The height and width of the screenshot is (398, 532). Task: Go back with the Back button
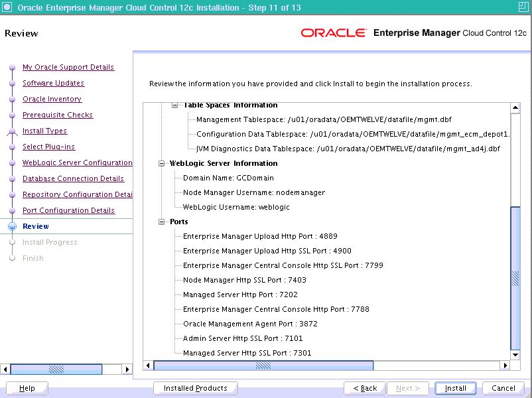coord(365,388)
